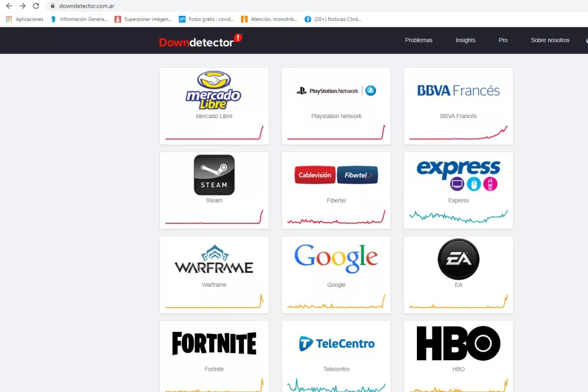Click the 'Mercado Libre' name text
This screenshot has height=392, width=588.
coord(214,116)
